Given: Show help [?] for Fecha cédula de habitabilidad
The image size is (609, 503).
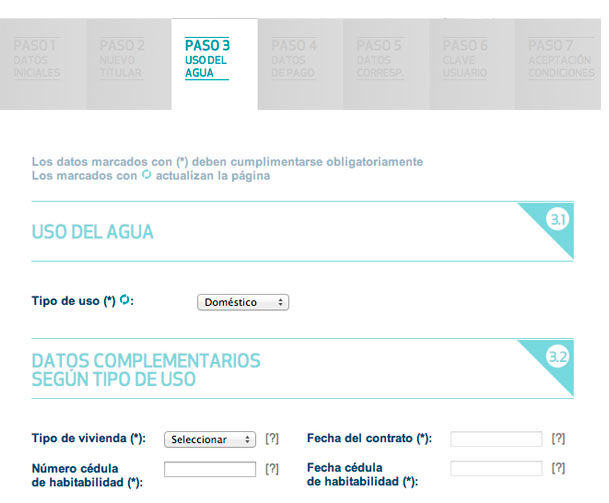Looking at the screenshot, I should pos(558,468).
